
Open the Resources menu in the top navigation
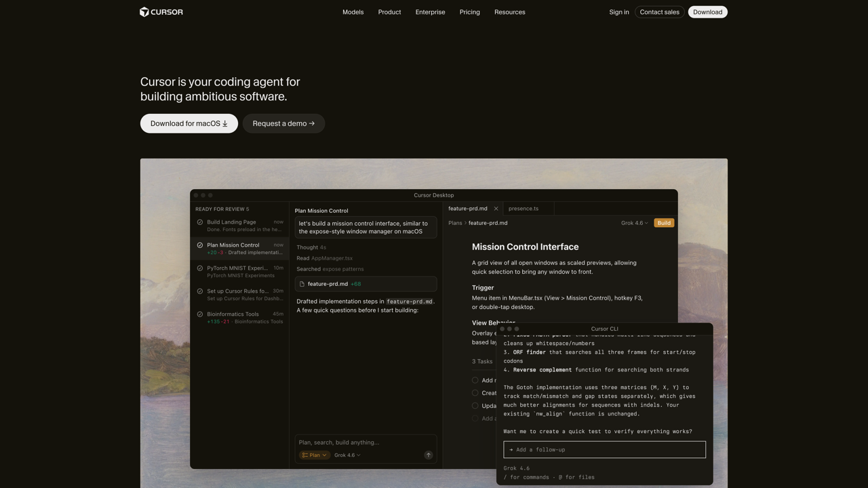pyautogui.click(x=509, y=12)
